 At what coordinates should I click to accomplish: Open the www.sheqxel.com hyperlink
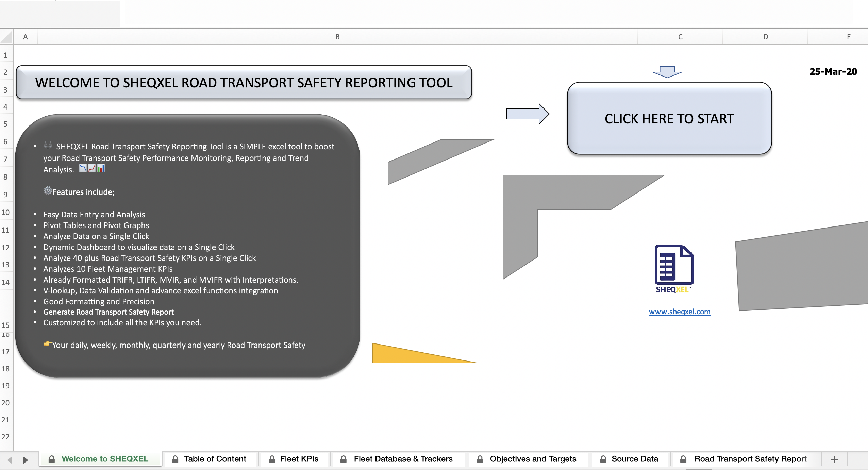[679, 312]
